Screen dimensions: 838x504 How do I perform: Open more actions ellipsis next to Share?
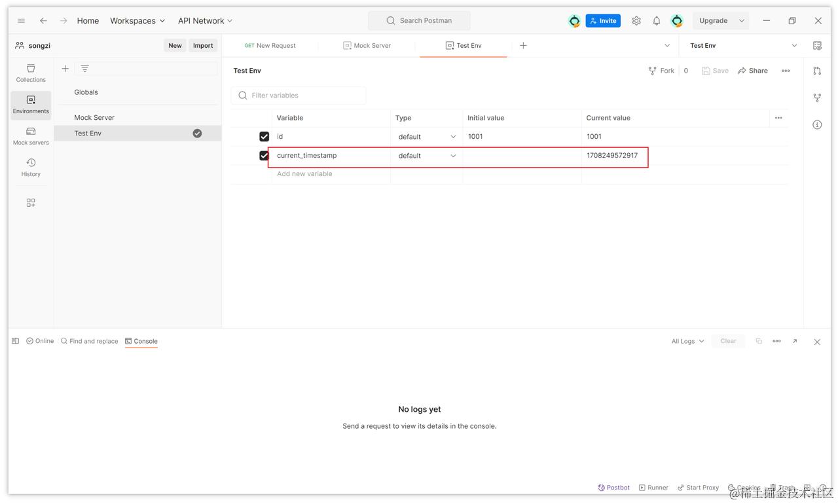tap(786, 71)
